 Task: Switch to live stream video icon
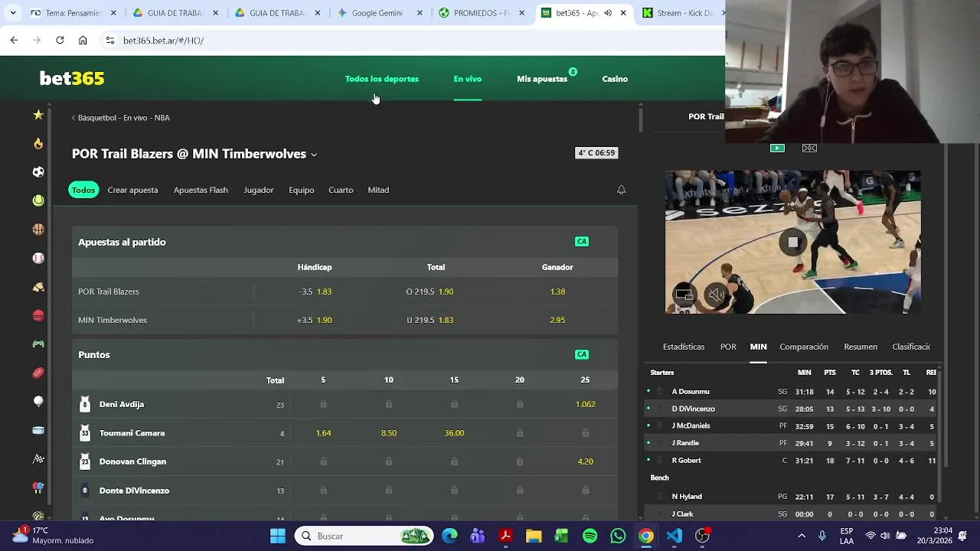[x=777, y=148]
